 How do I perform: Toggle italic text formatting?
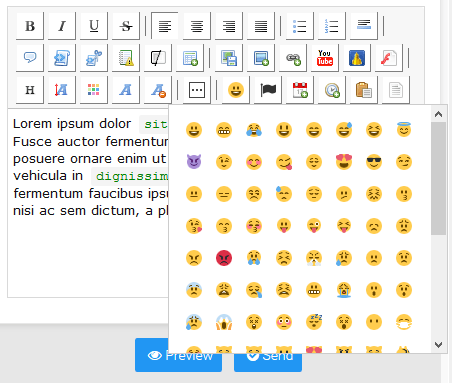pyautogui.click(x=62, y=26)
